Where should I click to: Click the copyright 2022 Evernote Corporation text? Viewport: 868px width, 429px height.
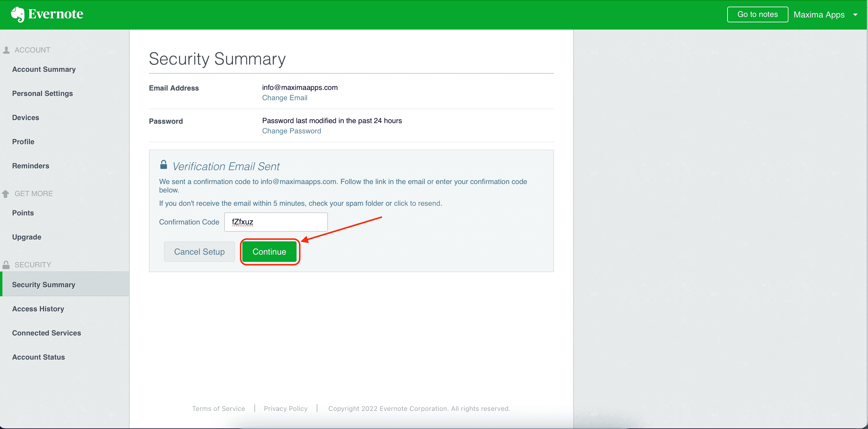click(x=419, y=408)
